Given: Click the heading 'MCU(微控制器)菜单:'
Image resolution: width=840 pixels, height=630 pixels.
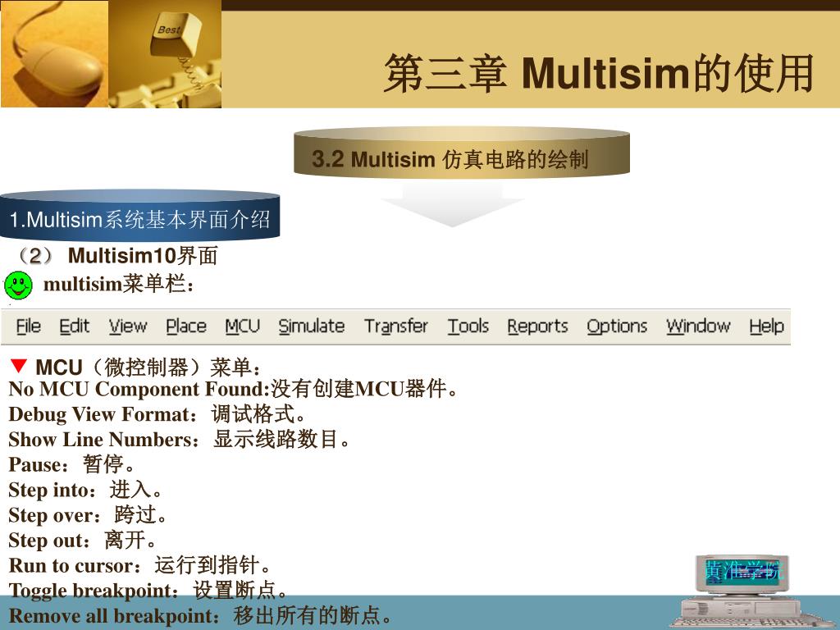Looking at the screenshot, I should 149,367.
